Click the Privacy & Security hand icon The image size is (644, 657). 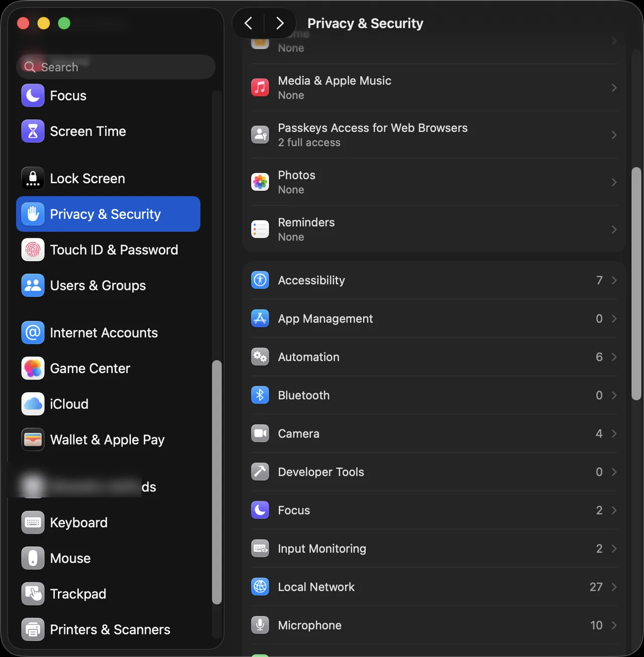[33, 214]
